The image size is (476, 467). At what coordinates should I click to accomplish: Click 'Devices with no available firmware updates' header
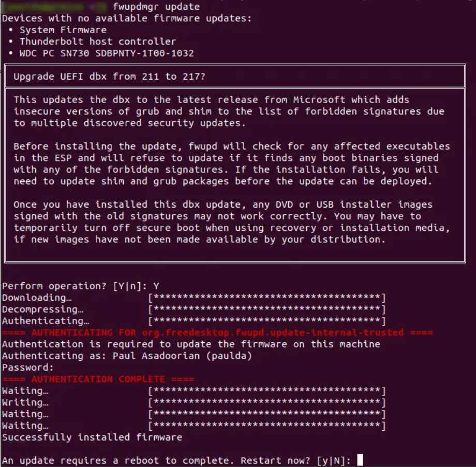click(127, 18)
